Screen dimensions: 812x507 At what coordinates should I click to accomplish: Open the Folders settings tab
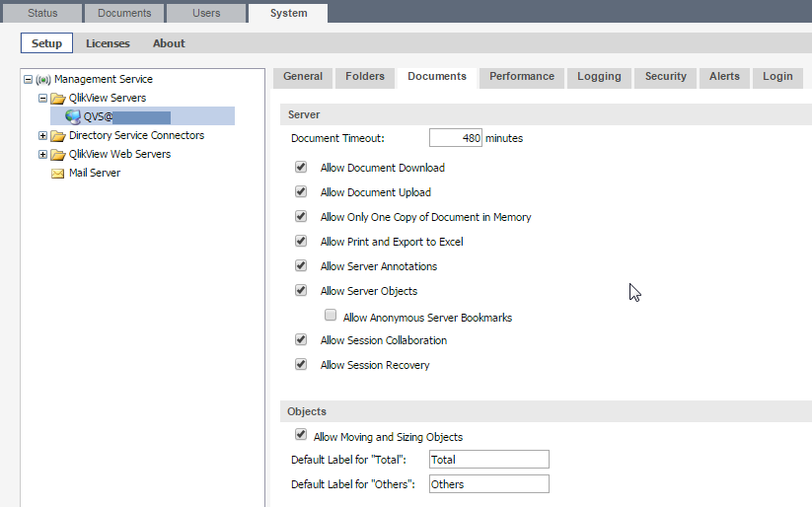click(x=365, y=77)
